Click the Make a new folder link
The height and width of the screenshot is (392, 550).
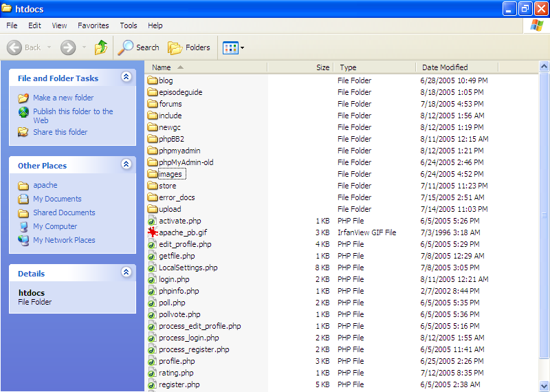[x=63, y=98]
